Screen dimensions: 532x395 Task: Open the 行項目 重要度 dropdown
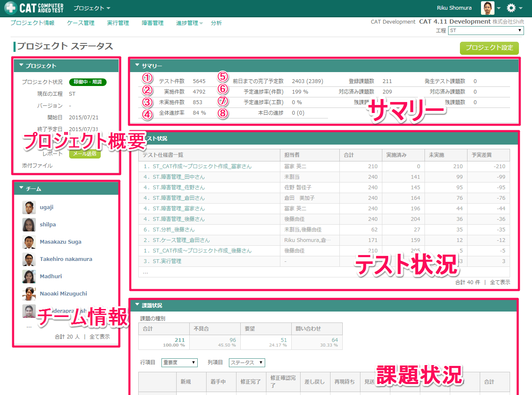pos(179,363)
